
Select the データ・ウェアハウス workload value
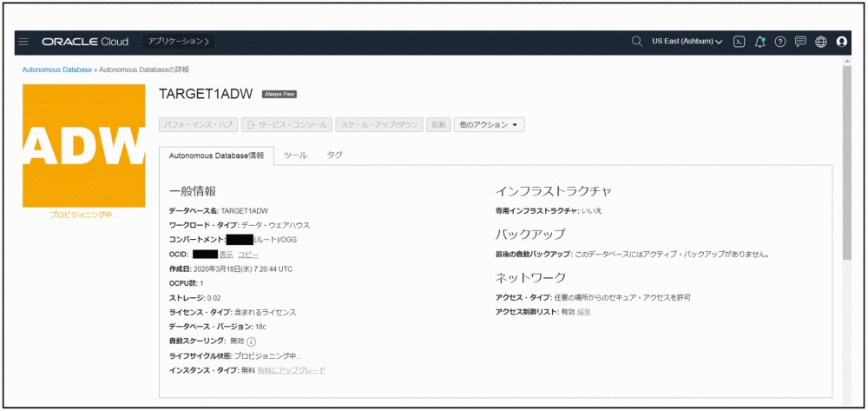(276, 225)
